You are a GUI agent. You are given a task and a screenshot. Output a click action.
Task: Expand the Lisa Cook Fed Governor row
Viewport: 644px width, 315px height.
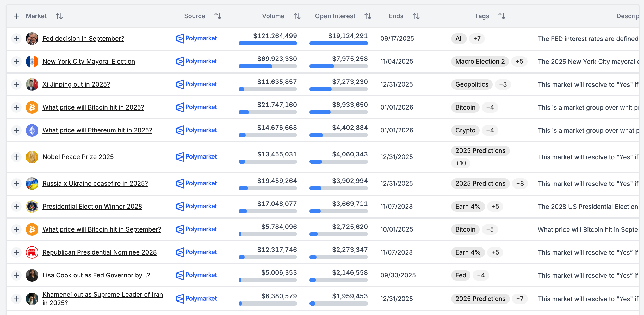[16, 275]
